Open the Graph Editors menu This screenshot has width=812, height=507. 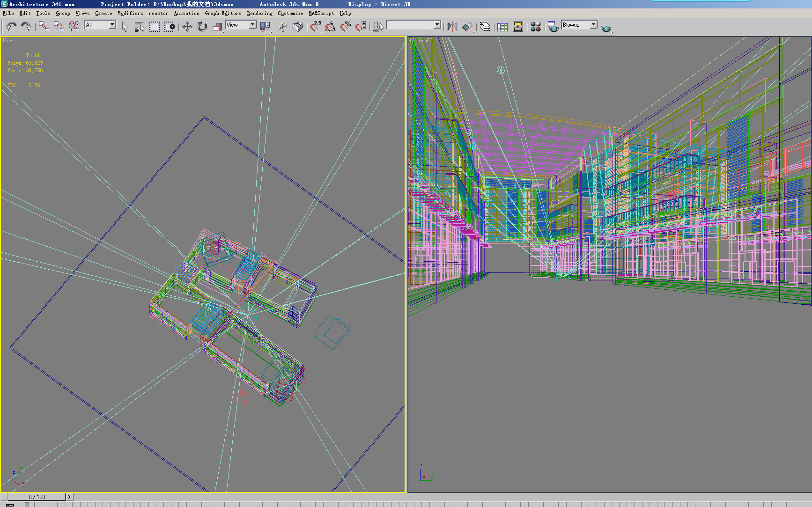223,13
